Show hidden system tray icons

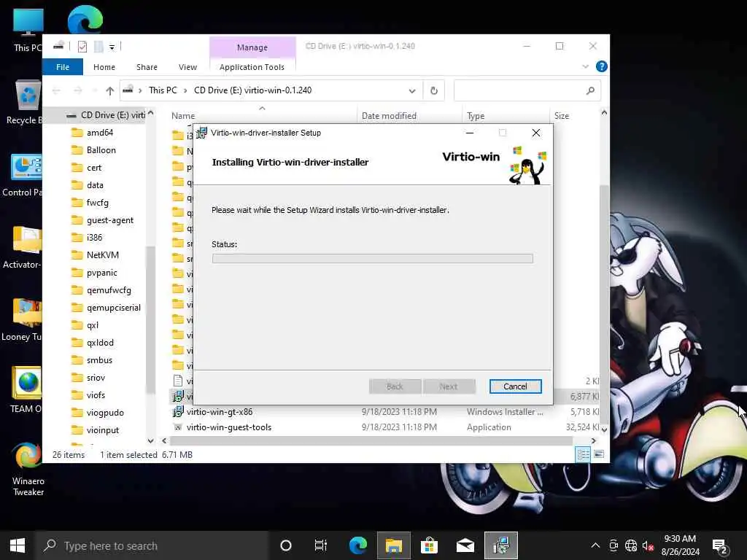point(595,545)
